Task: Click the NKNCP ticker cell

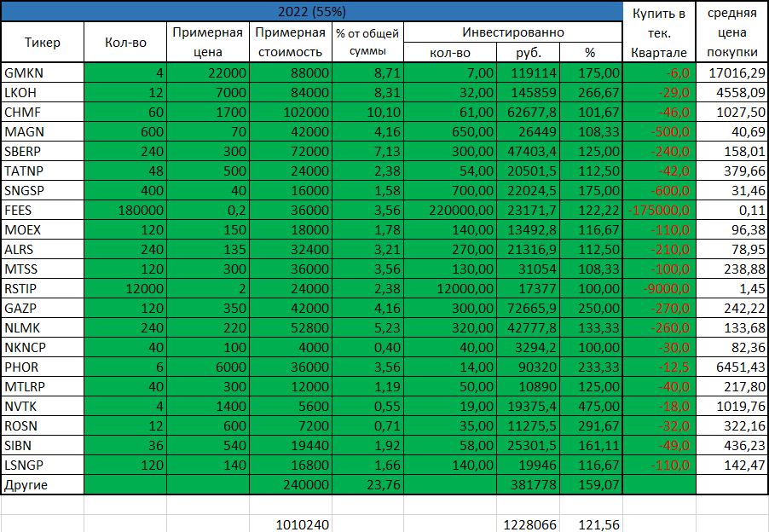Action: (x=43, y=348)
